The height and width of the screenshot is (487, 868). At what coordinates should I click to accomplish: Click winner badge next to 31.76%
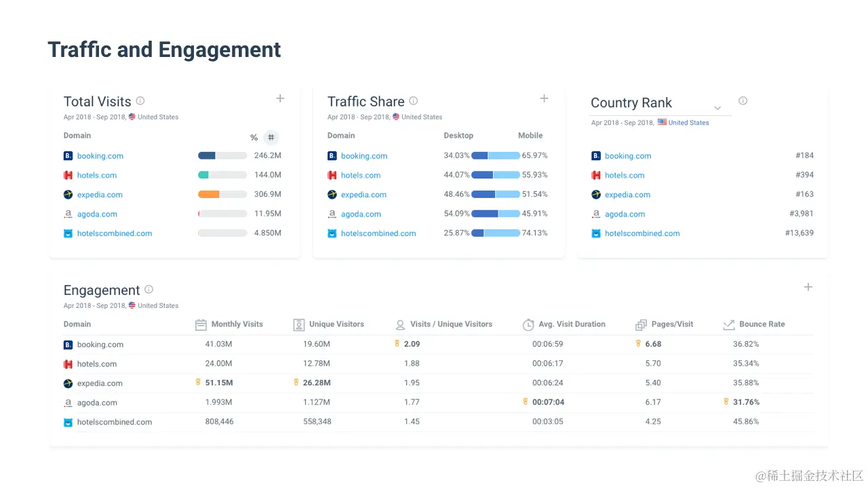(726, 402)
